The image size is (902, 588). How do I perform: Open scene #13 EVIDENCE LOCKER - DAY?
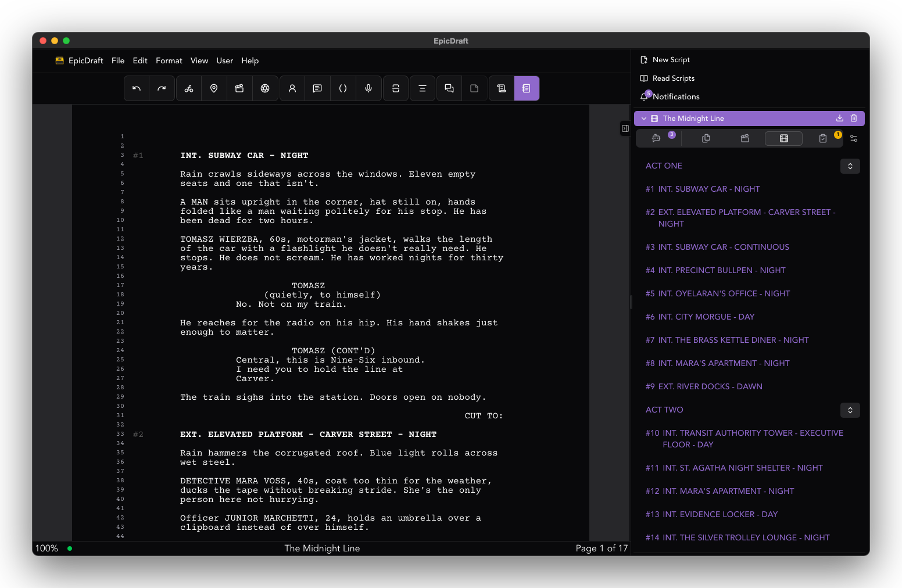click(711, 514)
